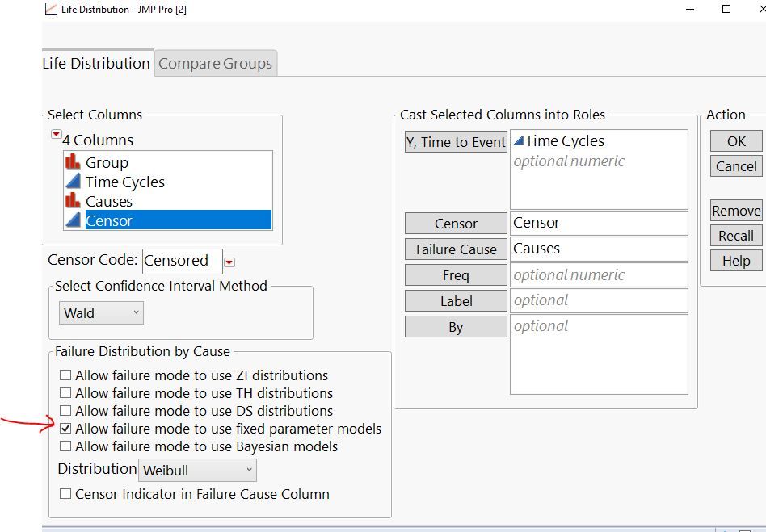Click the JMP Life Distribution title bar icon
Viewport: 766px width, 532px height.
coord(51,9)
